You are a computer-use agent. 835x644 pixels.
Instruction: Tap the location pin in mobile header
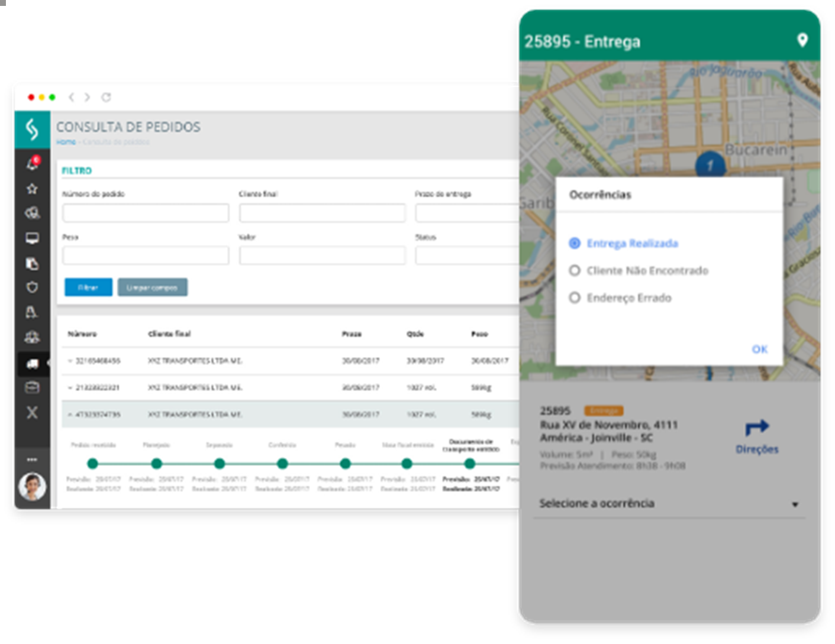pyautogui.click(x=802, y=40)
